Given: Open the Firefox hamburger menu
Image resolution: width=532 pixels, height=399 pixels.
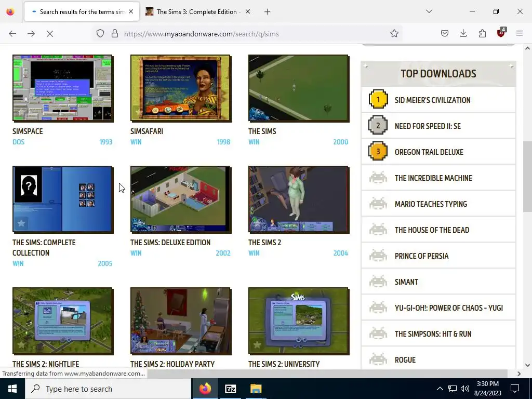Looking at the screenshot, I should click(520, 34).
